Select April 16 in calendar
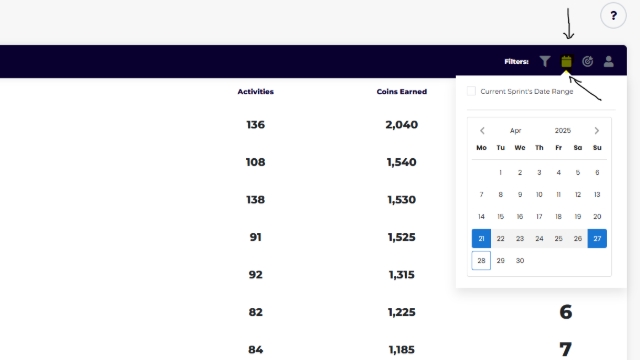The width and height of the screenshot is (640, 360). 520,217
